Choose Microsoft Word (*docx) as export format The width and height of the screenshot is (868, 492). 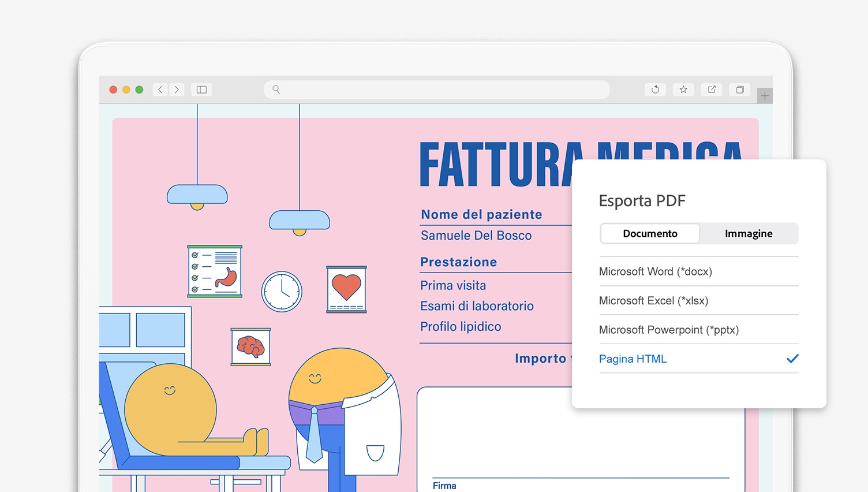coord(656,271)
